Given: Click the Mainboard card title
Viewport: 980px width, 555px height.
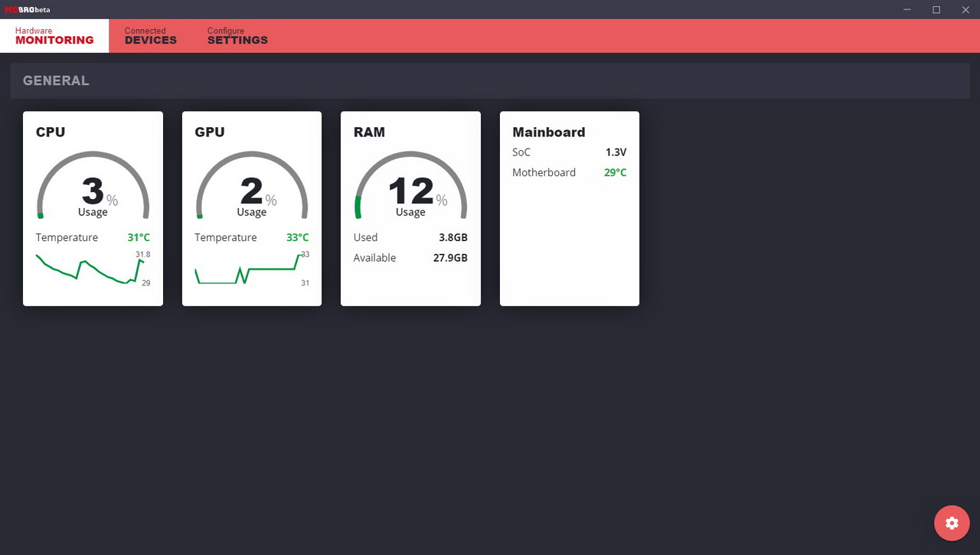Looking at the screenshot, I should pyautogui.click(x=549, y=132).
